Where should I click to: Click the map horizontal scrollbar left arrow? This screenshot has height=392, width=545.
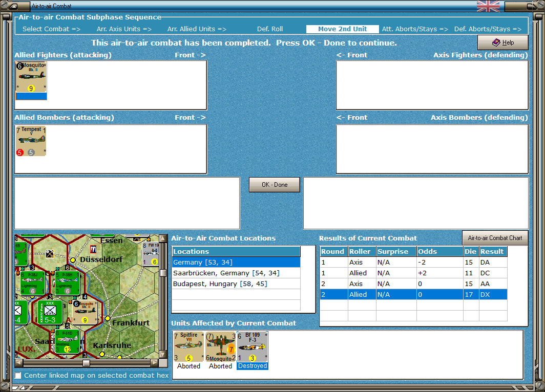(19, 363)
